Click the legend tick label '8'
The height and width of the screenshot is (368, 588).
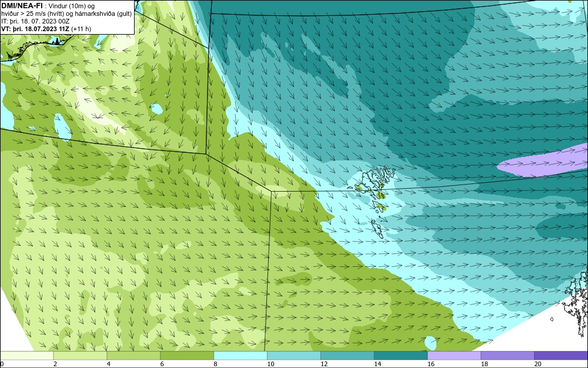coord(215,364)
